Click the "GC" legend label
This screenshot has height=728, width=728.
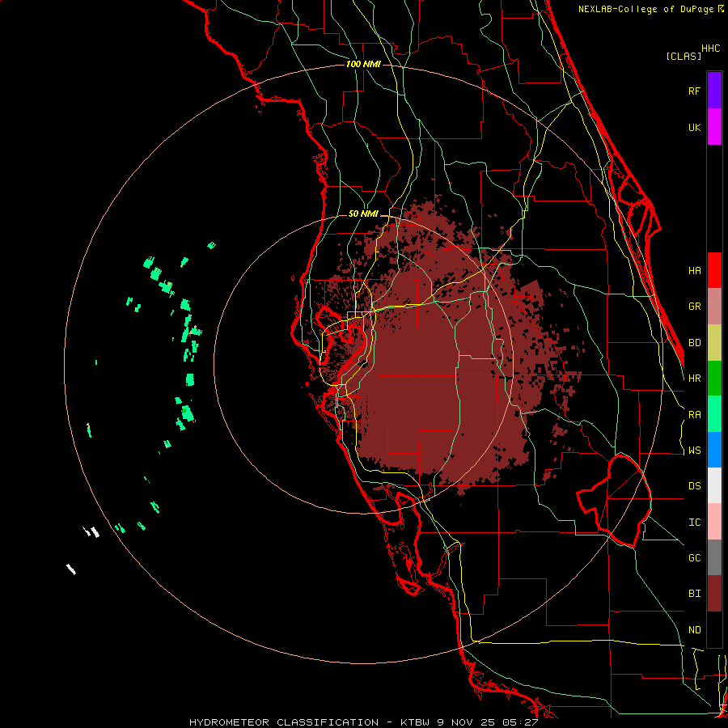point(694,558)
